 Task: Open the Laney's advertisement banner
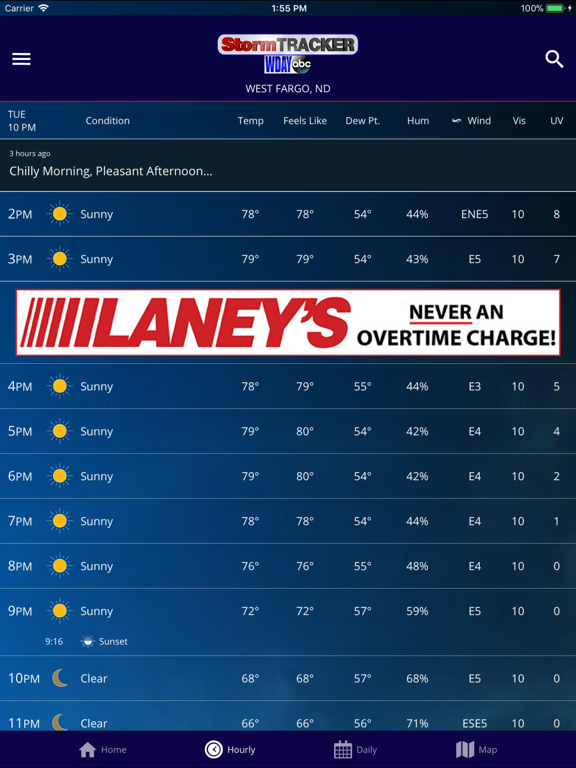288,322
